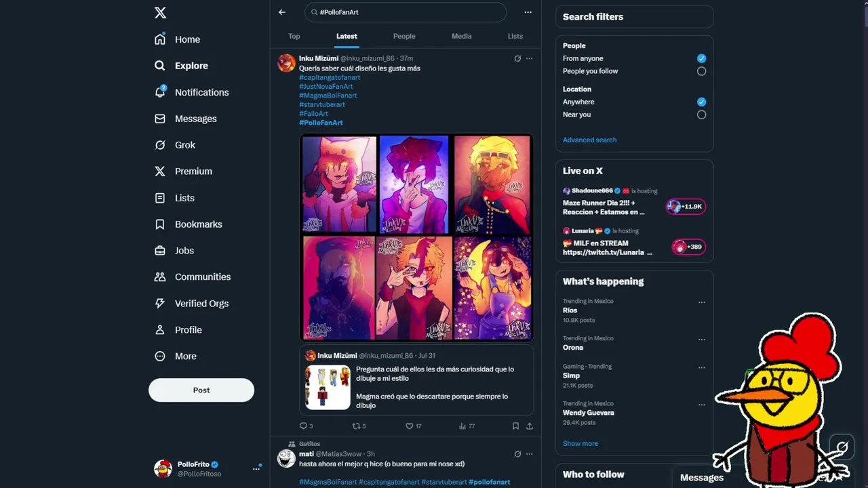Select the Near you location option

[x=701, y=115]
